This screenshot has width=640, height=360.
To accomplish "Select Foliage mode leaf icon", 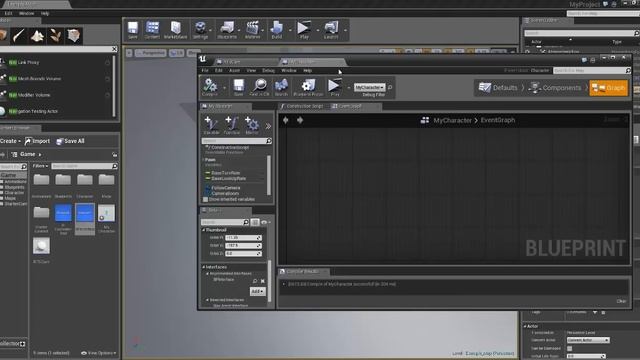I will [x=56, y=36].
